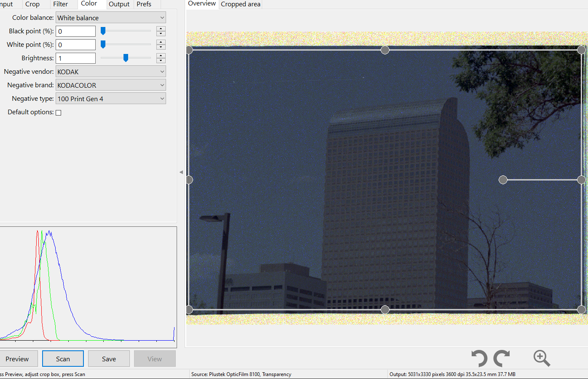Viewport: 588px width, 379px height.
Task: Click the 'Black point (%):' label
Action: click(31, 31)
